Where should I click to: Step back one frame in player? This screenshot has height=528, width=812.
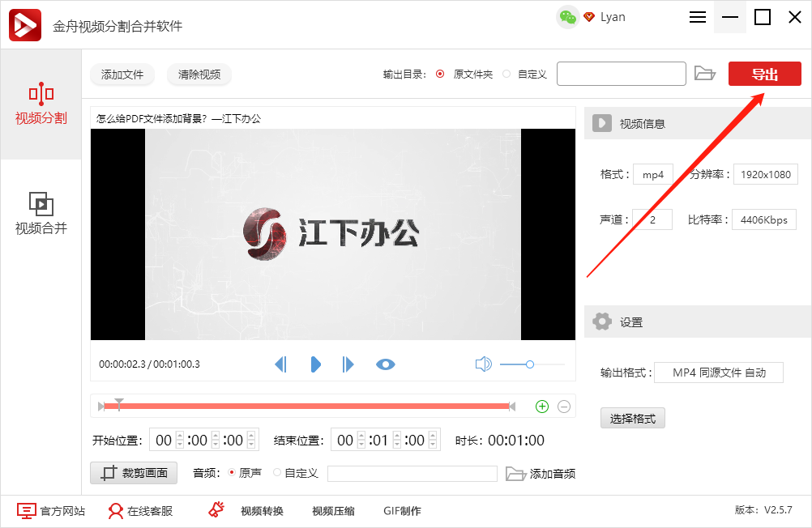[280, 364]
